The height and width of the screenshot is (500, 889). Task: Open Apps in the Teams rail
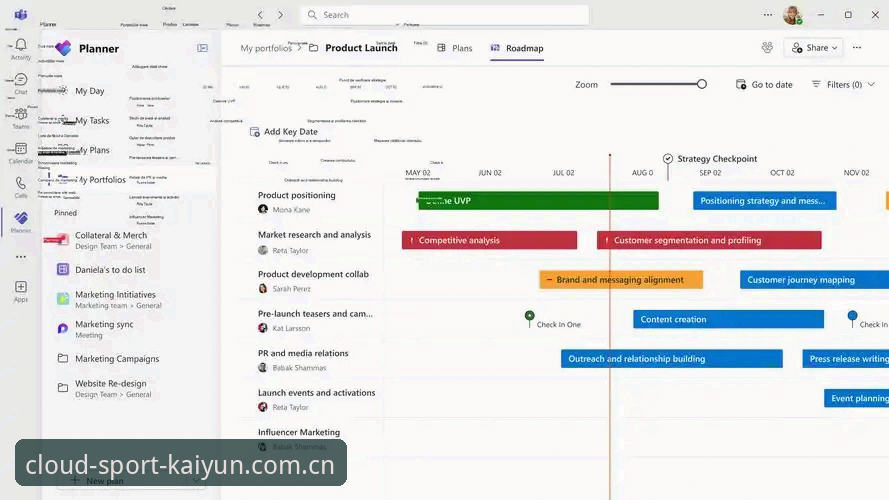tap(21, 287)
